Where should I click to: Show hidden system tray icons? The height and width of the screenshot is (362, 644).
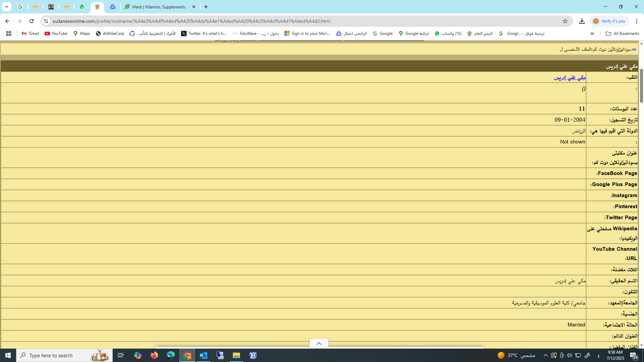(545, 355)
